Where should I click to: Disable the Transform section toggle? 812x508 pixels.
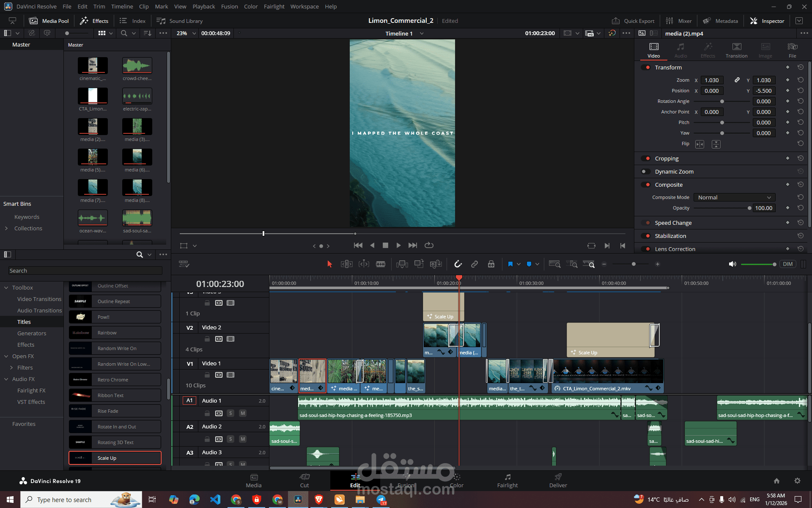pos(646,67)
